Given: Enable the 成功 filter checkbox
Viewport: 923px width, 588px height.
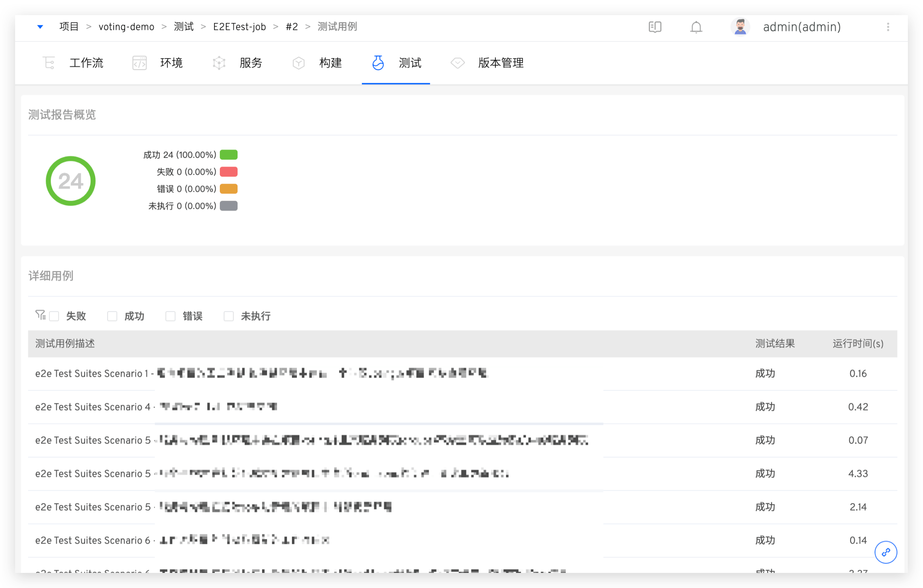Looking at the screenshot, I should (112, 316).
